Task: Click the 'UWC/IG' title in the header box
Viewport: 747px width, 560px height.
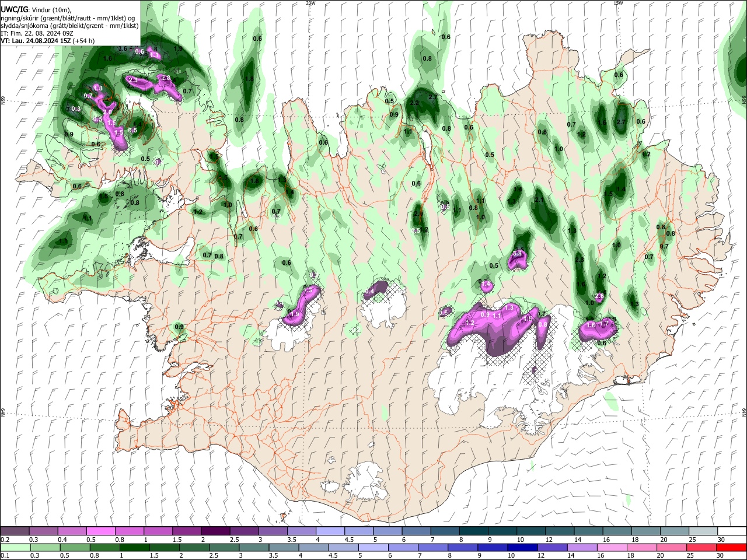Action: click(x=15, y=10)
